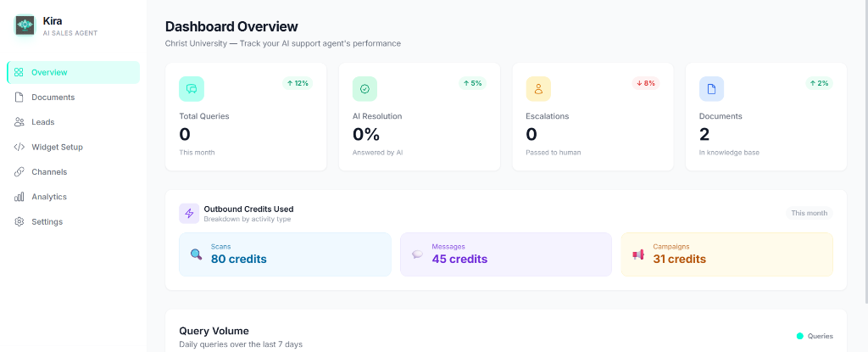Screen dimensions: 868x352
Task: Open the Analytics section
Action: [74, 197]
